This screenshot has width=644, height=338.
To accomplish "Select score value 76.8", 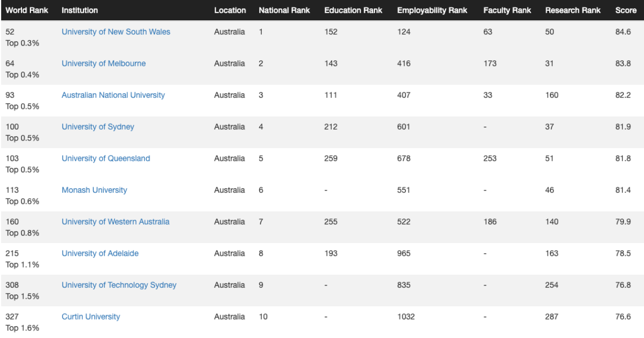I will [623, 285].
